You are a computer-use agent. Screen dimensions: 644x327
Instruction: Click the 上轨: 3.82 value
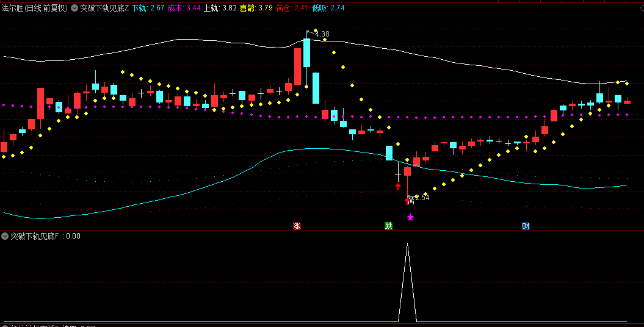pos(220,8)
